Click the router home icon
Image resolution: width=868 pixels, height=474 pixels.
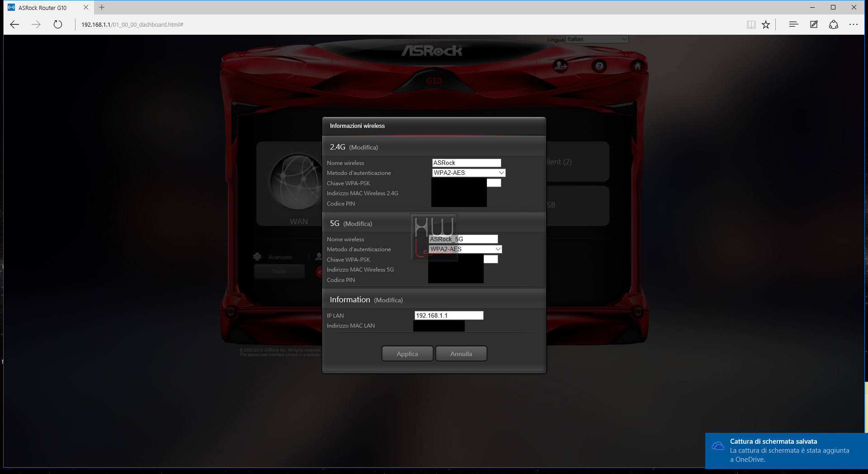(x=637, y=66)
